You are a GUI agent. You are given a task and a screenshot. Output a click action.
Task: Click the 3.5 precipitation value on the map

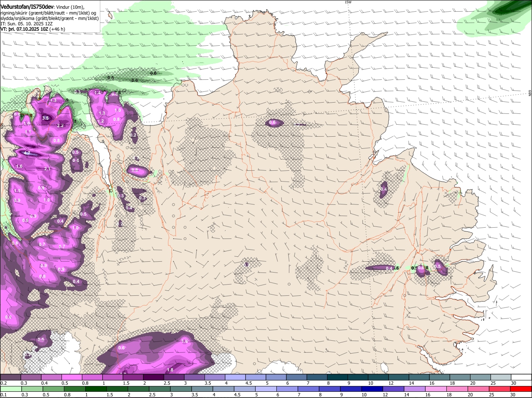click(46, 118)
